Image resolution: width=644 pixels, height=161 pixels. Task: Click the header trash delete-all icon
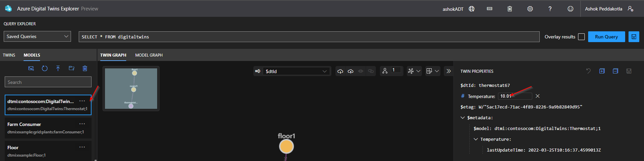point(510,9)
